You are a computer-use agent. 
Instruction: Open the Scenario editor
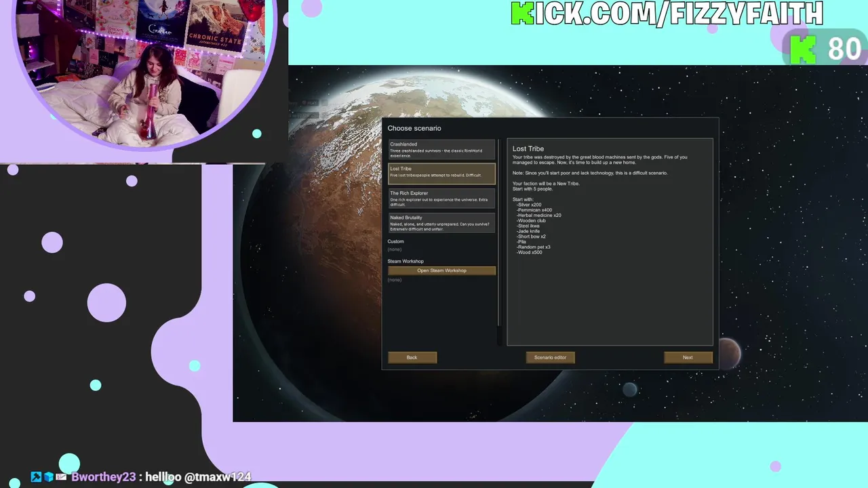pyautogui.click(x=550, y=357)
